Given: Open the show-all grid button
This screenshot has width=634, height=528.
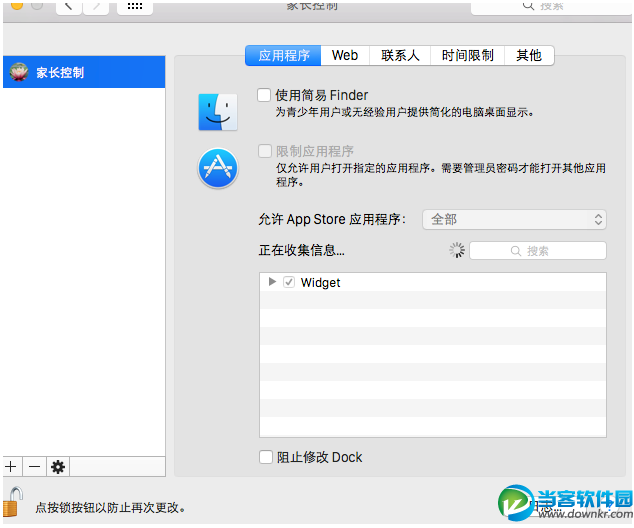Looking at the screenshot, I should pos(135,7).
